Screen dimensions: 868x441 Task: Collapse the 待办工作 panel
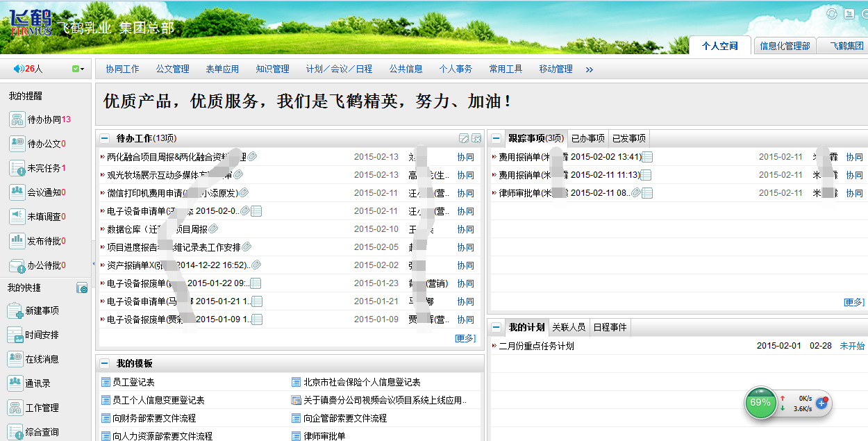(x=104, y=138)
